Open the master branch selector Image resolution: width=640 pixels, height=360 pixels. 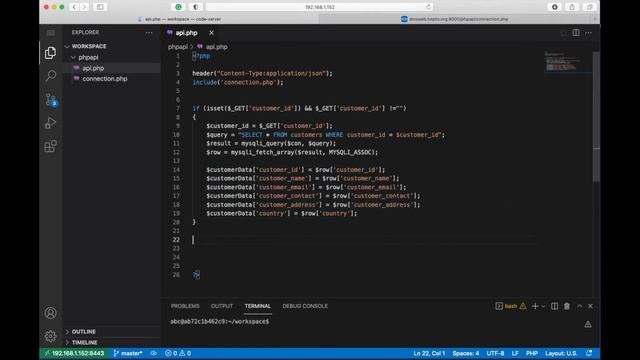(x=128, y=353)
